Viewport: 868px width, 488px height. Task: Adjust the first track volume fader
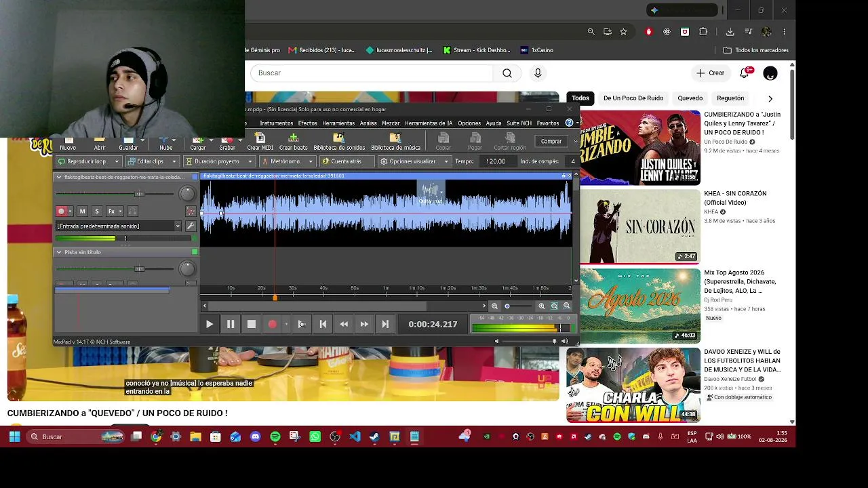point(139,194)
